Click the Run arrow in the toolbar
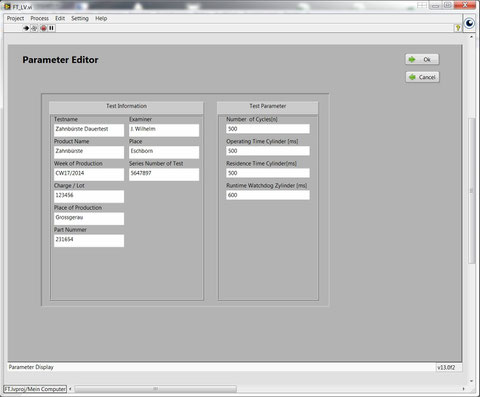 click(x=26, y=28)
